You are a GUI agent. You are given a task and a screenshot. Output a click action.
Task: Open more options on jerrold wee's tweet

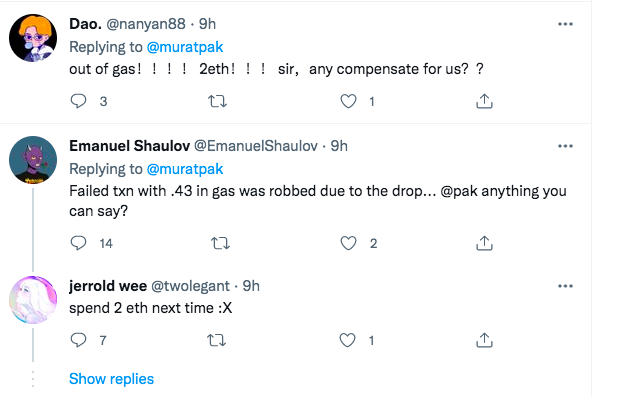[x=565, y=286]
